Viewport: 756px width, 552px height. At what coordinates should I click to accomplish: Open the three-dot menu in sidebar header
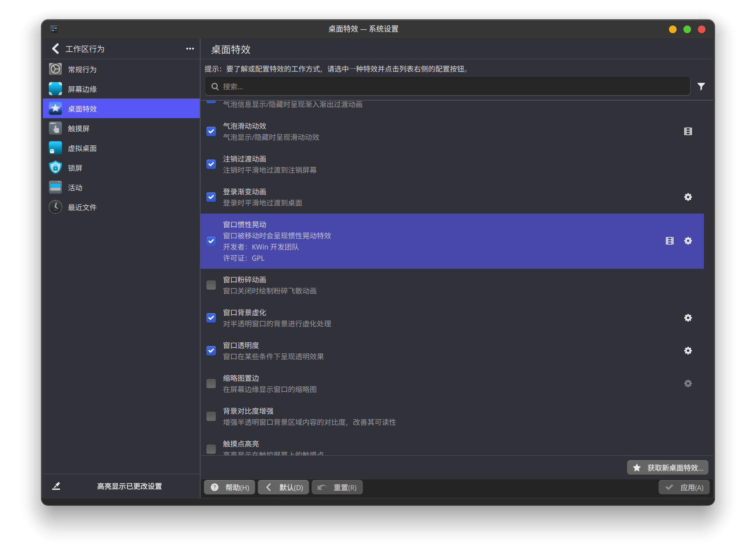tap(190, 49)
